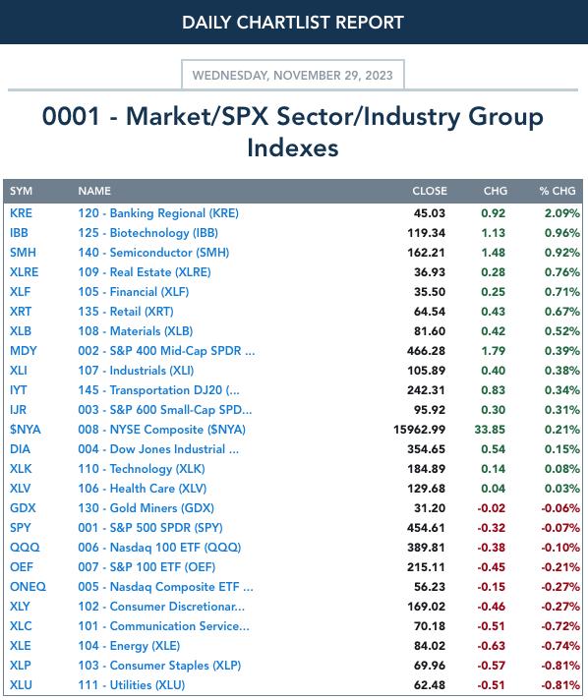Open 135 - Retail (XRT) chart
Viewport: 588px width, 700px height.
pyautogui.click(x=126, y=312)
